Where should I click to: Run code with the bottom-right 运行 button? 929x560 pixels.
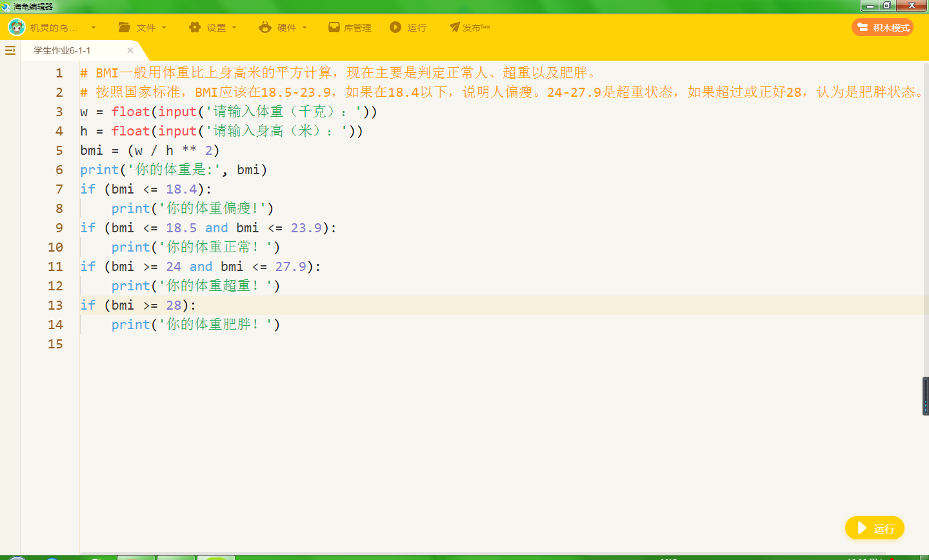[x=875, y=528]
